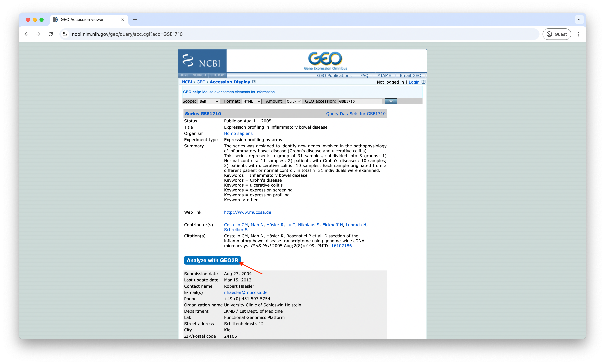Click Analyze with GEO2R button
The height and width of the screenshot is (364, 605).
coord(212,260)
